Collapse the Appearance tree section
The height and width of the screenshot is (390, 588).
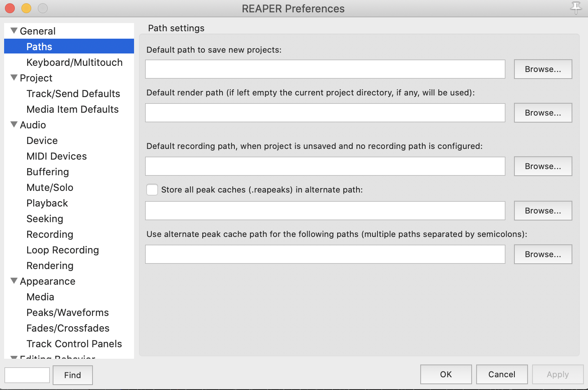[x=14, y=281]
